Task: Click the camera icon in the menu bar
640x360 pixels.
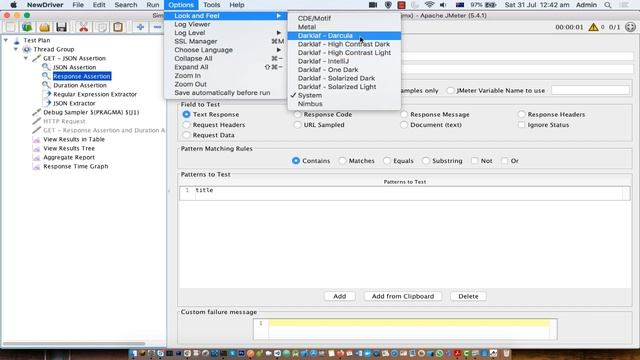Action: click(373, 5)
